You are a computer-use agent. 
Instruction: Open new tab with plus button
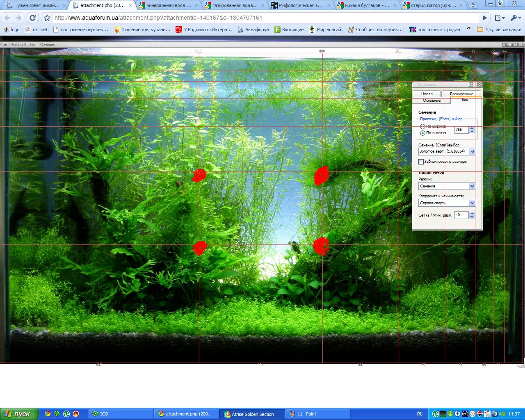(473, 5)
